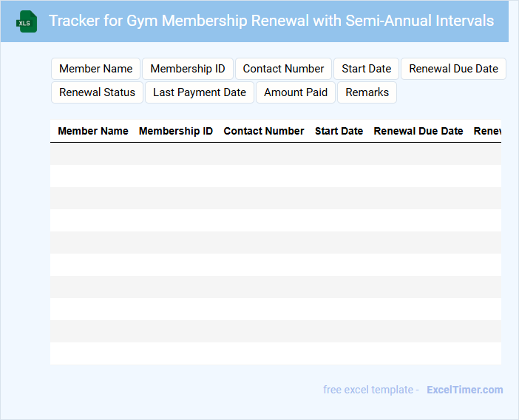This screenshot has height=420, width=519.
Task: Select the Contact Number column header
Action: pyautogui.click(x=264, y=131)
